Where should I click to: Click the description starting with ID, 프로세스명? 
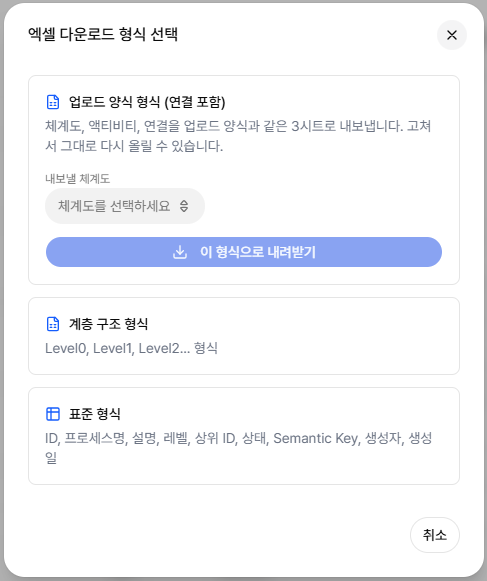(238, 448)
